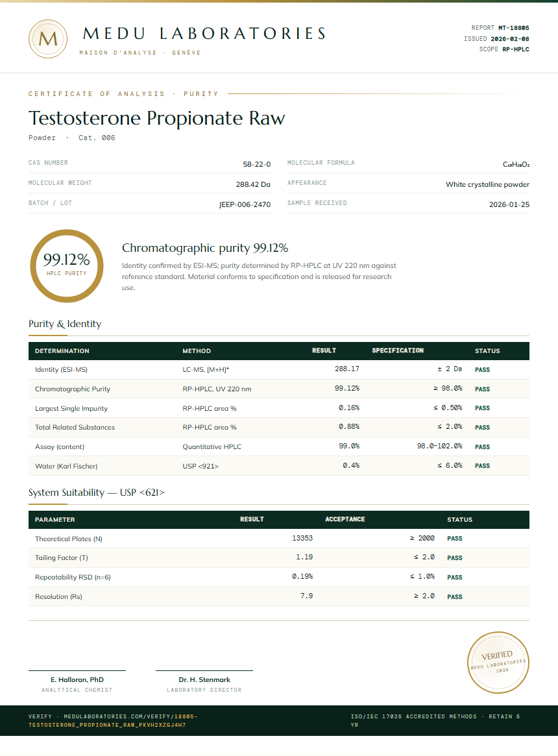
Task: Select assay specification 98.0-102.0%
Action: [x=440, y=446]
